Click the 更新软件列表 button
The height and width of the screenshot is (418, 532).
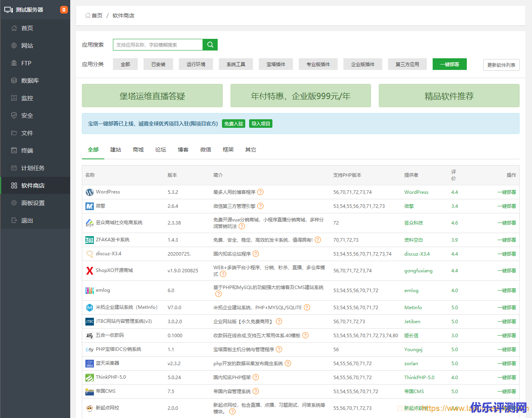[x=501, y=65]
